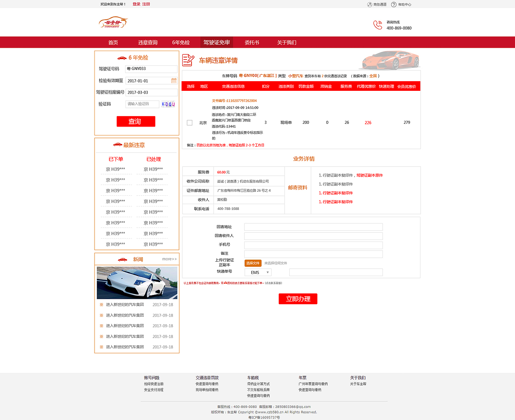This screenshot has width=515, height=420.
Task: Click the red car icon beside 6年免检
Action: [122, 58]
